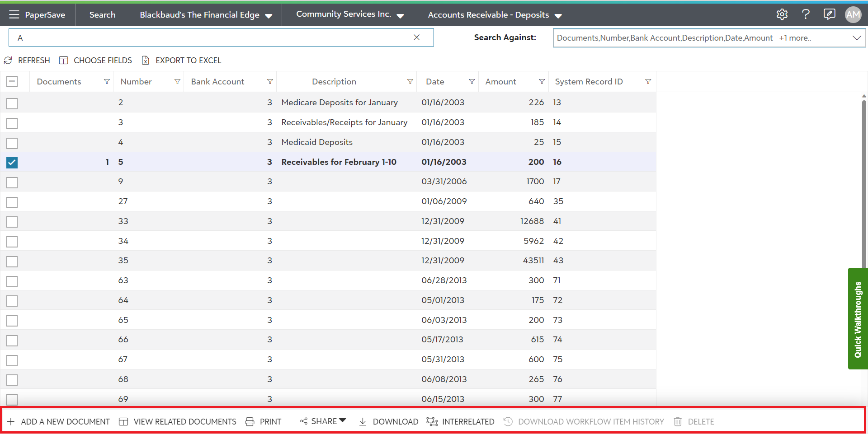Open the Search menu item
Image resolution: width=868 pixels, height=434 pixels.
102,15
